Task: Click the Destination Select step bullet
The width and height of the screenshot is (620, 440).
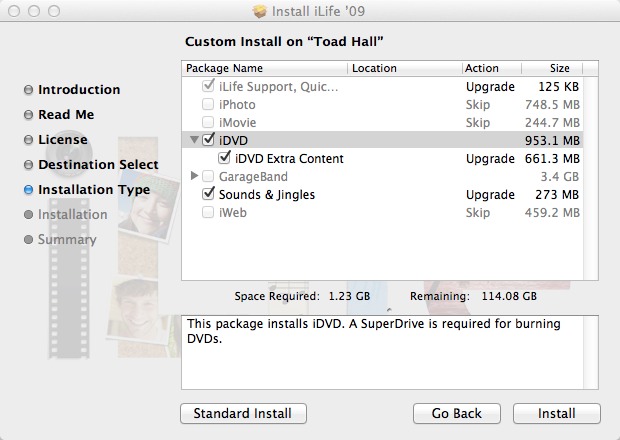Action: pos(28,165)
